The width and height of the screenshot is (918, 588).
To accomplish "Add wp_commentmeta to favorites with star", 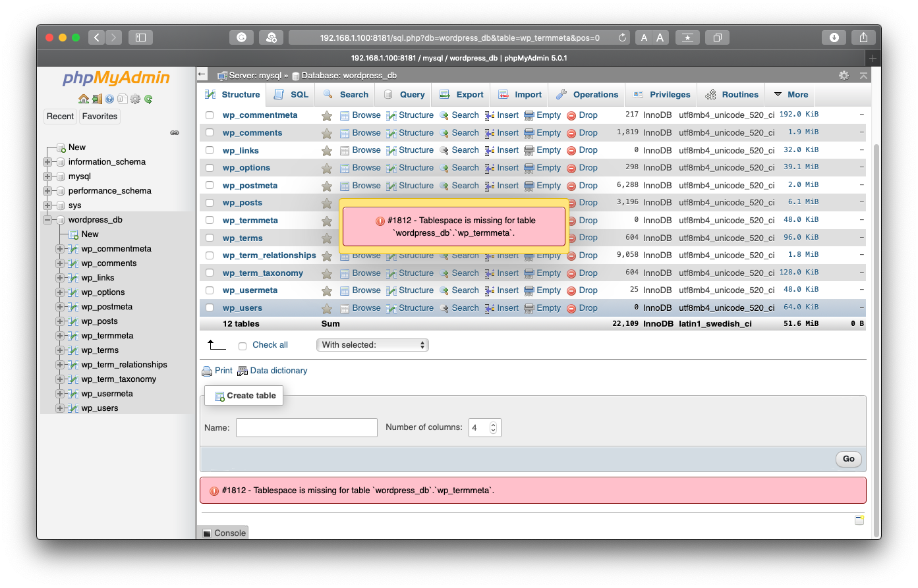I will tap(326, 116).
